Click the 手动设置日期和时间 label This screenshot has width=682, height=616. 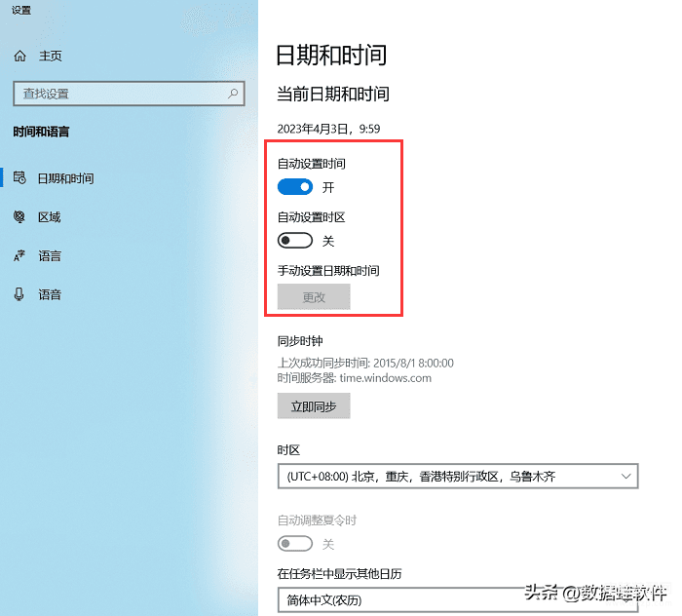click(x=328, y=271)
